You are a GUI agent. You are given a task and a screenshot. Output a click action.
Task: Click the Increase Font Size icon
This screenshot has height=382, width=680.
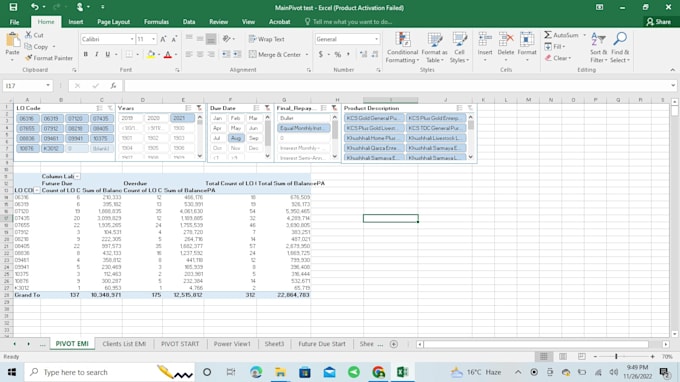[x=163, y=39]
